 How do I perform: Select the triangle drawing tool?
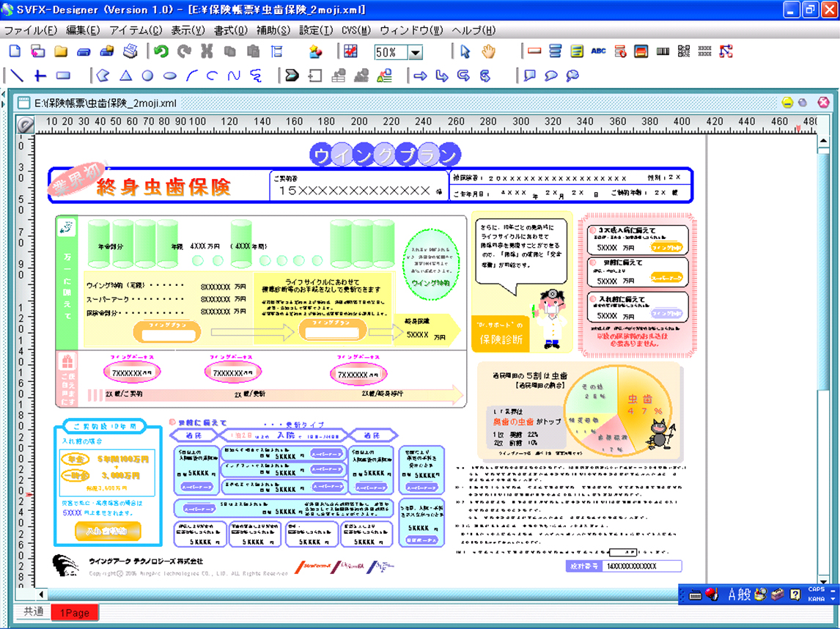125,76
